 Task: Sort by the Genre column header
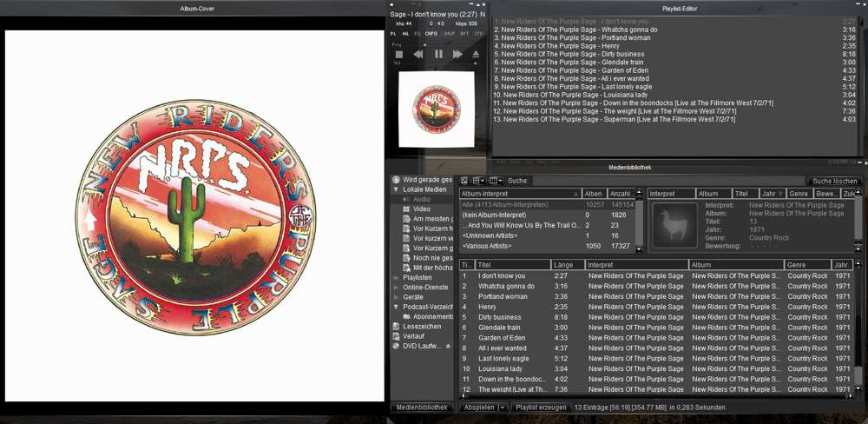(806, 265)
